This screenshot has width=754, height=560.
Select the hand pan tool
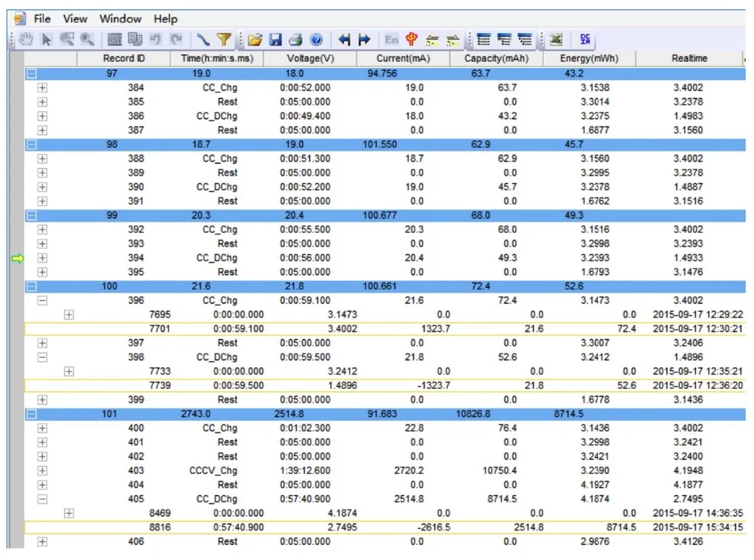pos(26,39)
